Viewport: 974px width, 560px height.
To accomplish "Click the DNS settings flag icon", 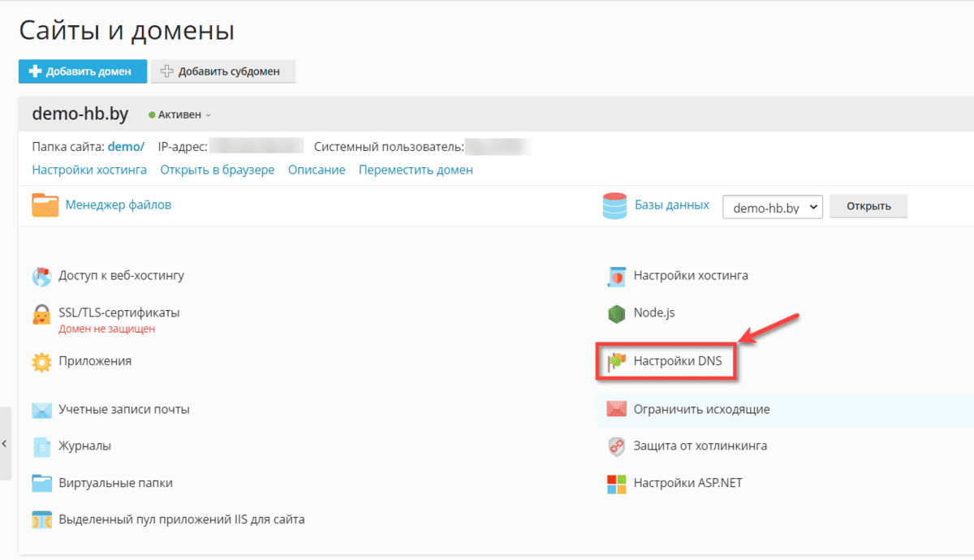I will point(617,361).
